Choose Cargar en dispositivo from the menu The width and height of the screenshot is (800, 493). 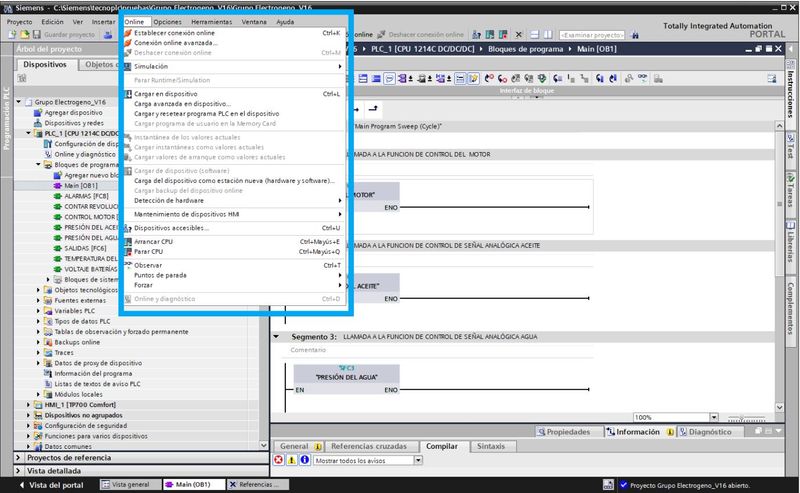165,94
